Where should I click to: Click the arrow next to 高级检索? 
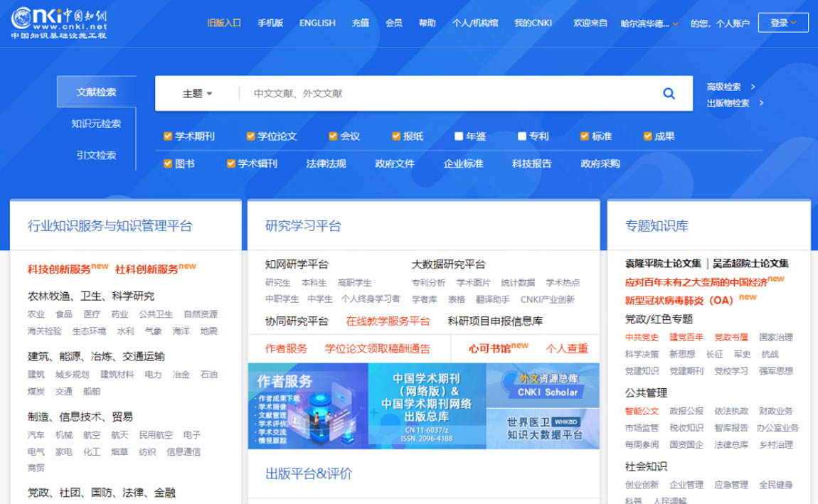(x=753, y=87)
